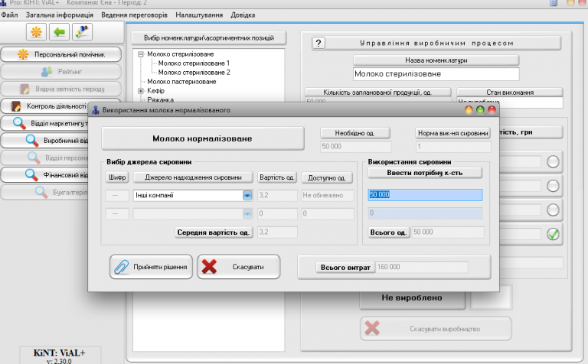Click the Прийняти рішення button
The image size is (588, 364).
(151, 267)
